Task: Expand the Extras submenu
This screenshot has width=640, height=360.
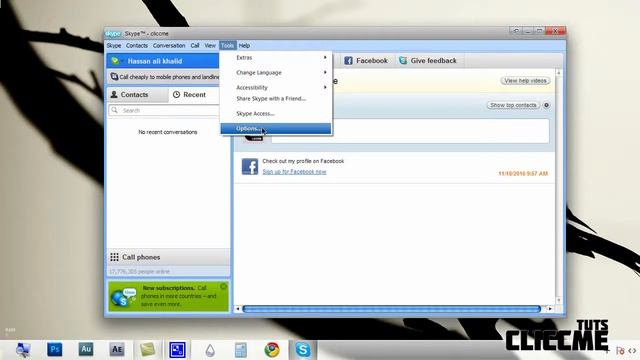Action: pos(276,58)
